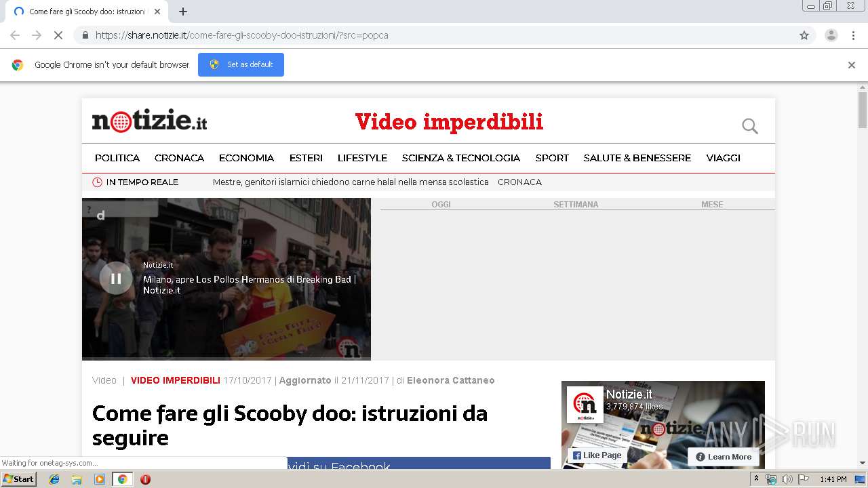Click the Learn More button in Facebook widget

pyautogui.click(x=724, y=457)
